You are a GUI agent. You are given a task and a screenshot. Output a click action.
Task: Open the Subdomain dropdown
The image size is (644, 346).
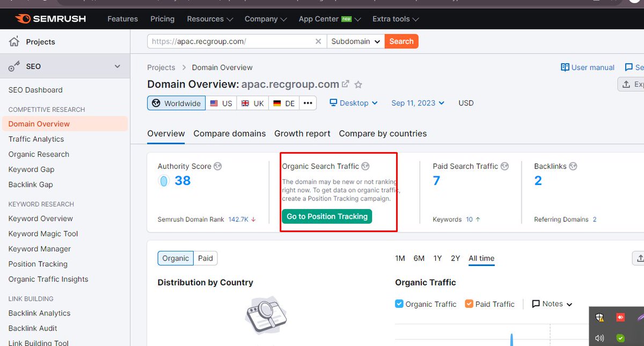coord(356,41)
